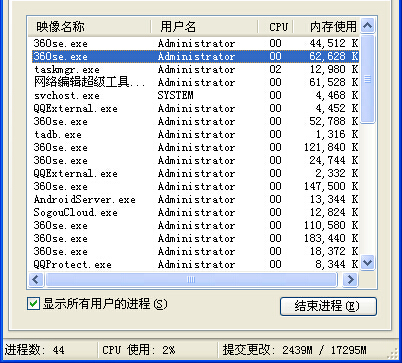Click the horizontal scroll left arrow
Screen dimensions: 402x363
[36, 280]
